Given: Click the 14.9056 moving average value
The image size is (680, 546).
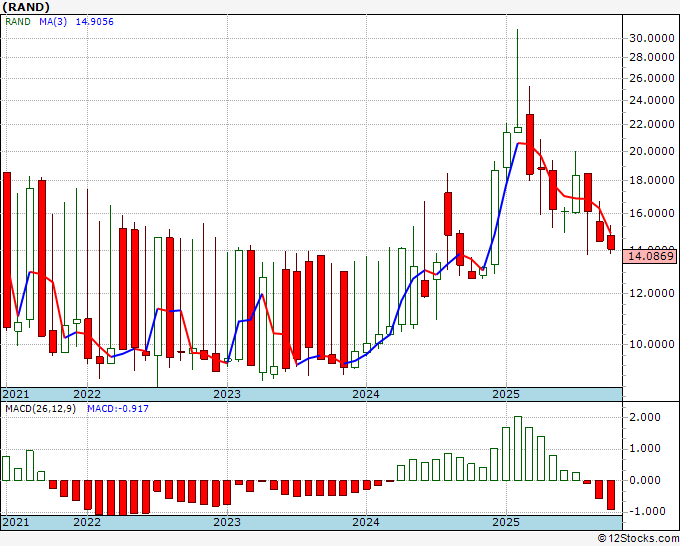Looking at the screenshot, I should pyautogui.click(x=95, y=22).
